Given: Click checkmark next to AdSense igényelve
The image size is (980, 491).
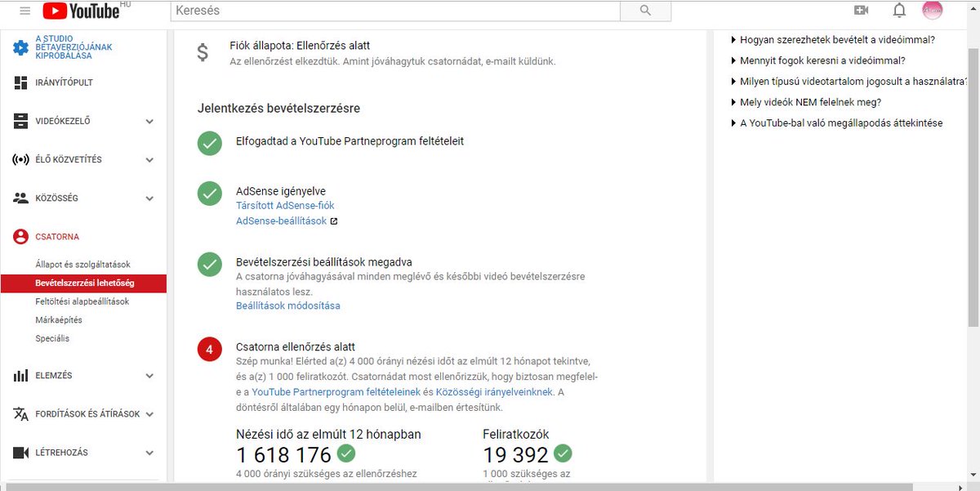Looking at the screenshot, I should (210, 194).
